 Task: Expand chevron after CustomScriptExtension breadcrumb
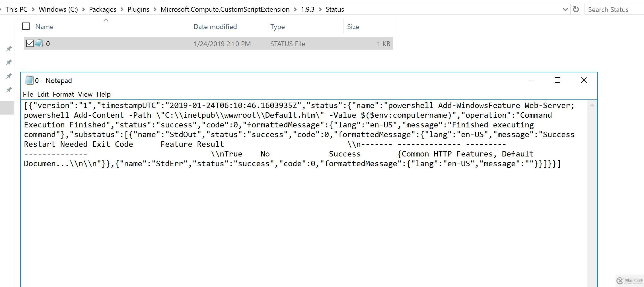coord(296,9)
